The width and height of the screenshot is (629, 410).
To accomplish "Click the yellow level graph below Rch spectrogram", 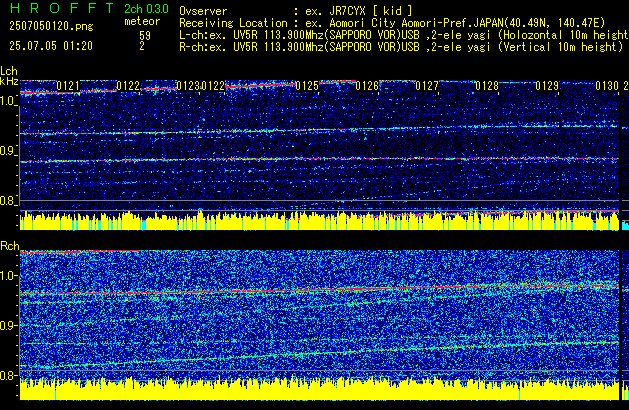I will pos(319,390).
